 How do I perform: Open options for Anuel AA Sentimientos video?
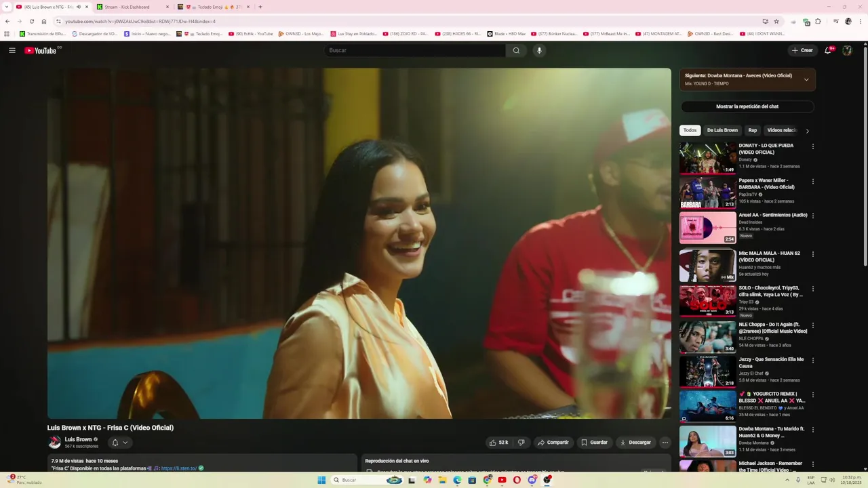tap(812, 216)
